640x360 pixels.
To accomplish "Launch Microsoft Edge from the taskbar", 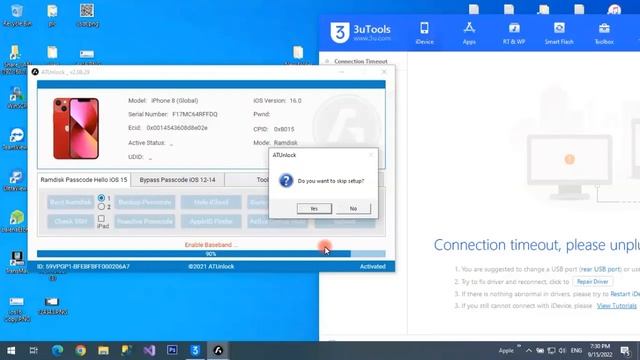I will coord(57,350).
